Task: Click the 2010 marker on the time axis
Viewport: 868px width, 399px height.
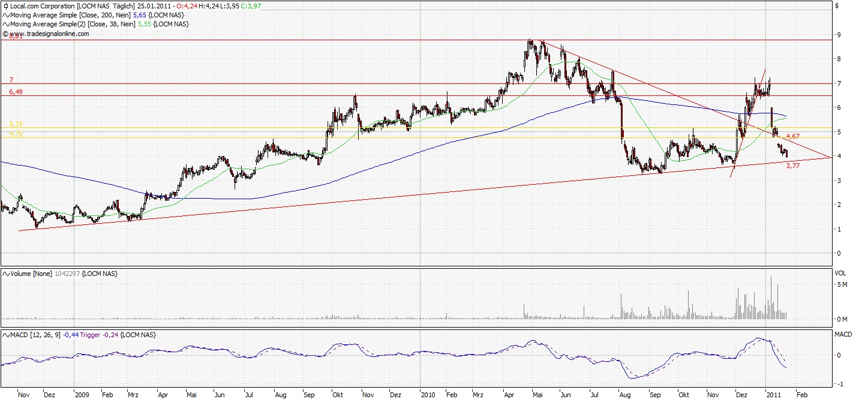Action: point(427,395)
